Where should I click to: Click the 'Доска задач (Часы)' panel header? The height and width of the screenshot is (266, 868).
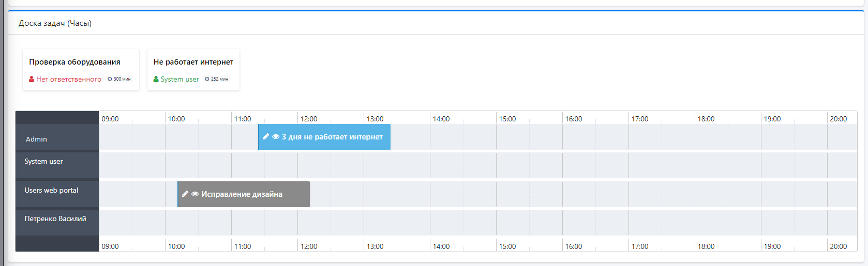coord(55,23)
